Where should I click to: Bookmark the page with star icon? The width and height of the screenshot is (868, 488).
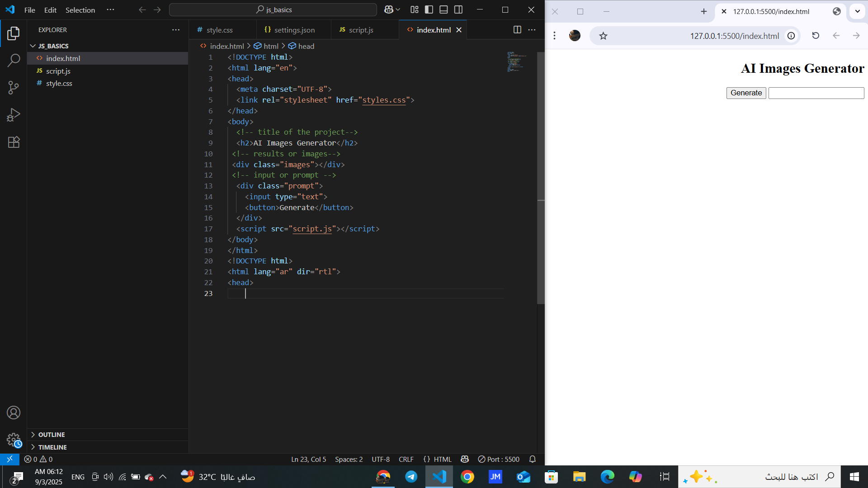coord(603,36)
